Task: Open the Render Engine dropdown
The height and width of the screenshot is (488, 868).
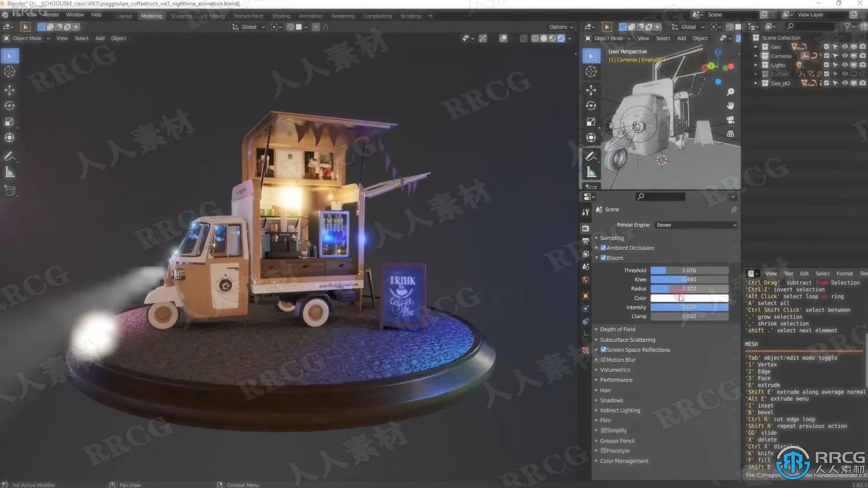Action: click(x=696, y=225)
